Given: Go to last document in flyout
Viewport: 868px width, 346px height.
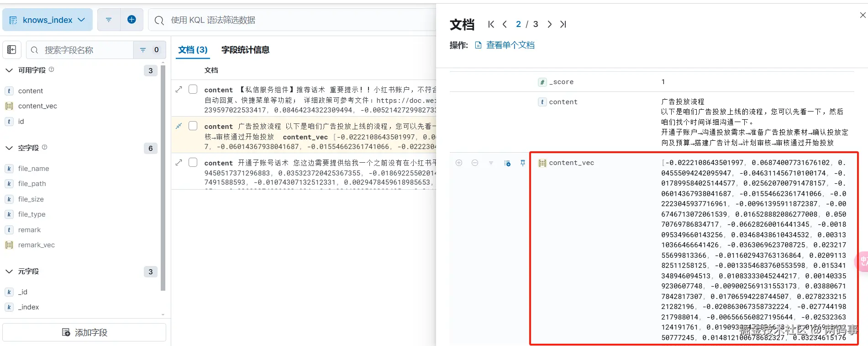Looking at the screenshot, I should tap(563, 24).
